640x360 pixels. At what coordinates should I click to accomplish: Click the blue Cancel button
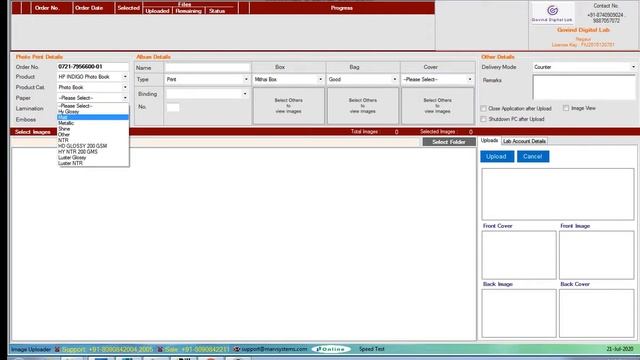click(x=533, y=156)
